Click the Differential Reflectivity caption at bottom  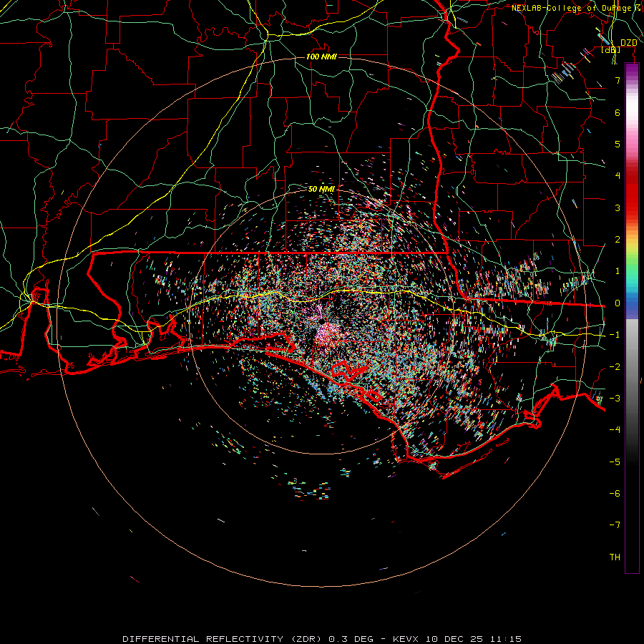(x=322, y=639)
